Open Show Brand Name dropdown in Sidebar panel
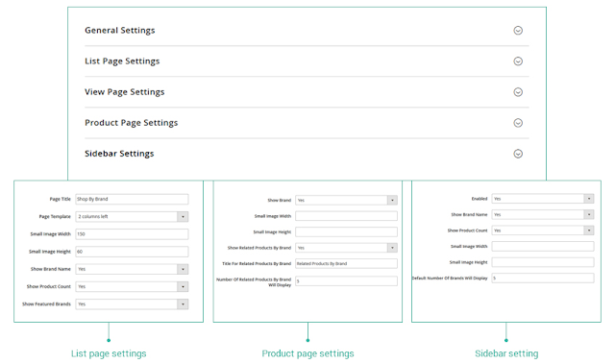 (x=543, y=215)
